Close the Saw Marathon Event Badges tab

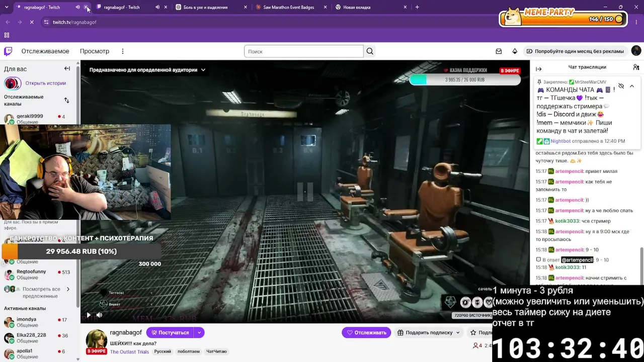pos(325,7)
